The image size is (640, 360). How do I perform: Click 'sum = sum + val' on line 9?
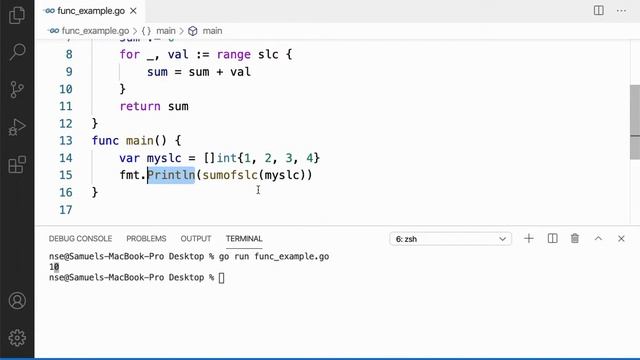[x=199, y=72]
